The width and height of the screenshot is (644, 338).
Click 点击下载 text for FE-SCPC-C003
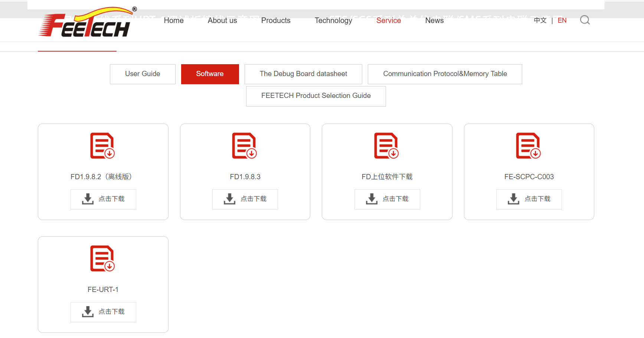(x=537, y=199)
